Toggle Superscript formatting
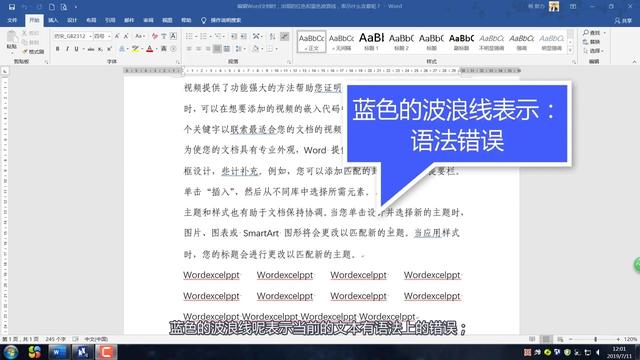640x360 pixels. point(109,49)
